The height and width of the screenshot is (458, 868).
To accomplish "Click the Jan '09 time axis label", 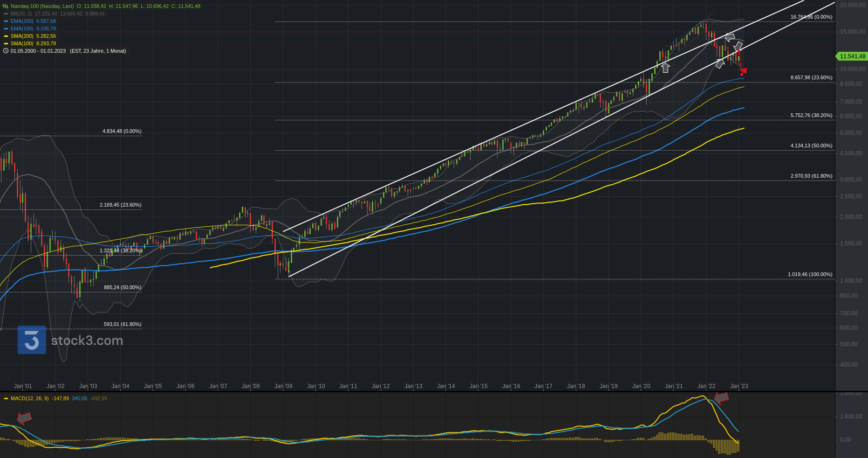I will pyautogui.click(x=283, y=386).
